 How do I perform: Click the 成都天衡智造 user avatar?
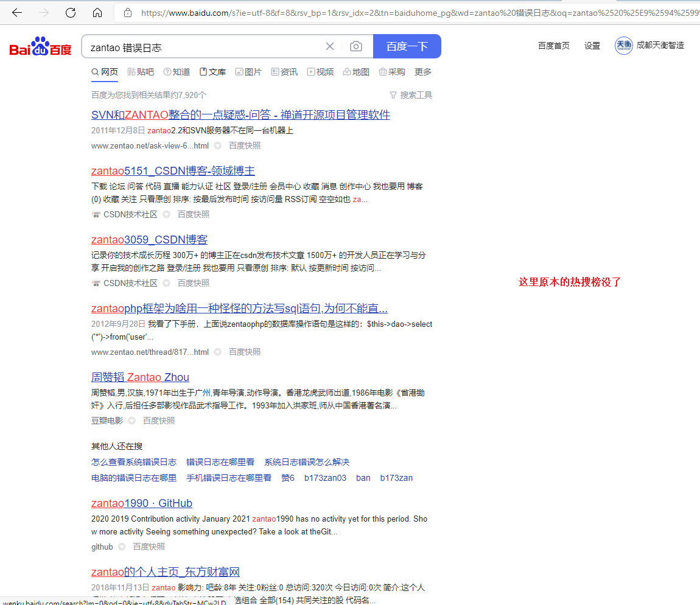coord(624,46)
